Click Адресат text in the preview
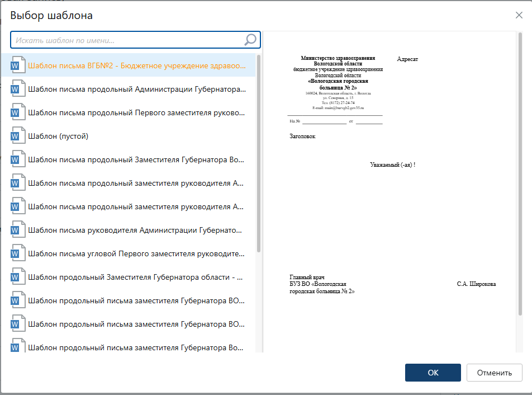This screenshot has height=395, width=532. click(407, 59)
